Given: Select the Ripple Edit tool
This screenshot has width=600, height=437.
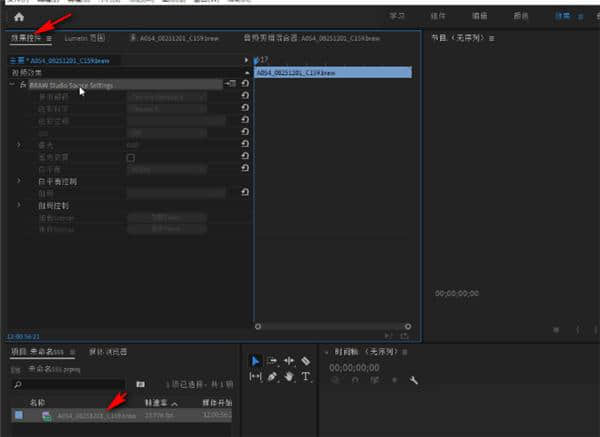Looking at the screenshot, I should click(x=288, y=361).
